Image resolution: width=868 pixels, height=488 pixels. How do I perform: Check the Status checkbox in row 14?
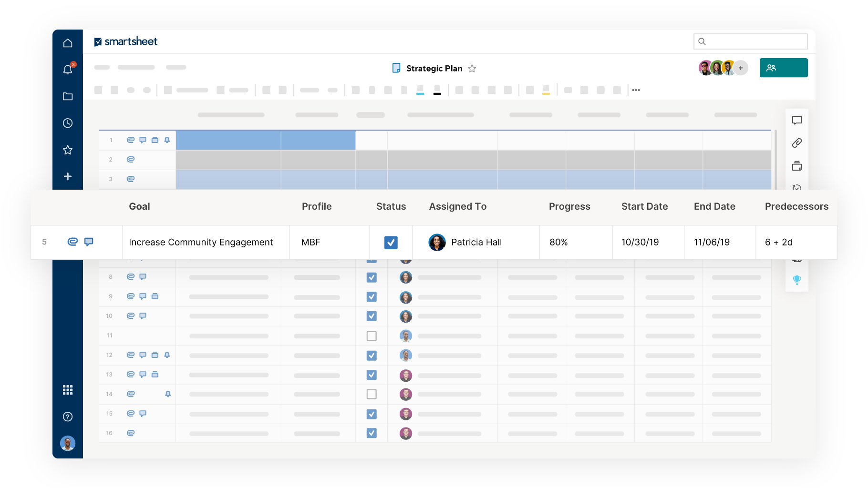(372, 394)
